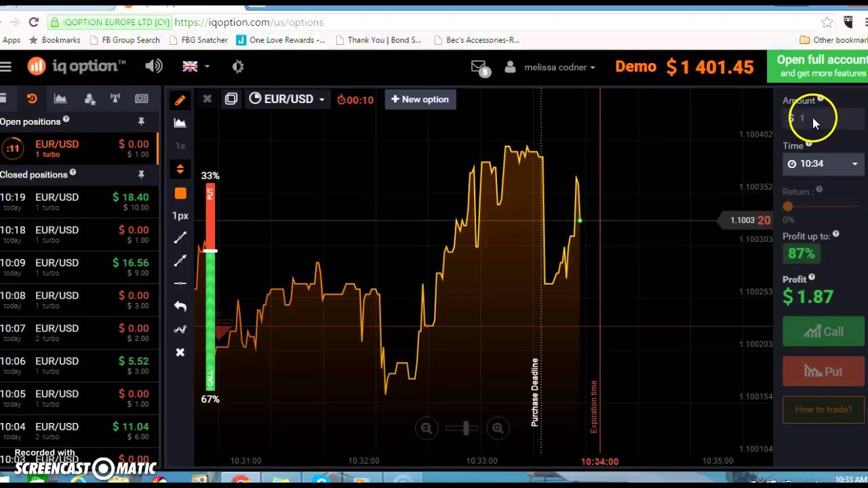Click the browser reload button
The width and height of the screenshot is (868, 488).
[x=33, y=22]
